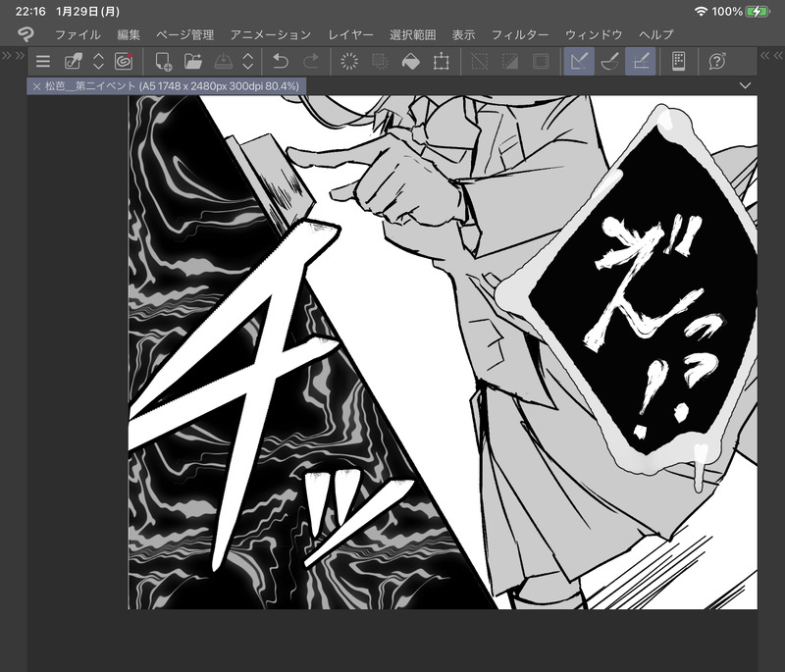Click the Invert Selection icon

[x=509, y=62]
